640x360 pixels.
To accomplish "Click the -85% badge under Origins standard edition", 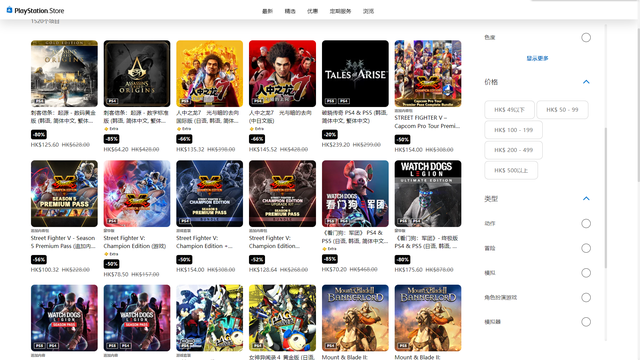I will tap(111, 139).
